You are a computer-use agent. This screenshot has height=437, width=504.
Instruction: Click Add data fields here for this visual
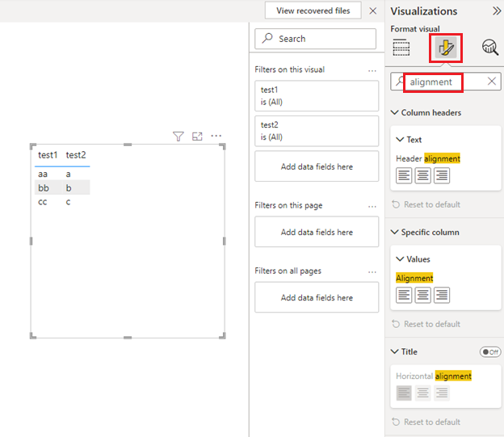(x=317, y=166)
